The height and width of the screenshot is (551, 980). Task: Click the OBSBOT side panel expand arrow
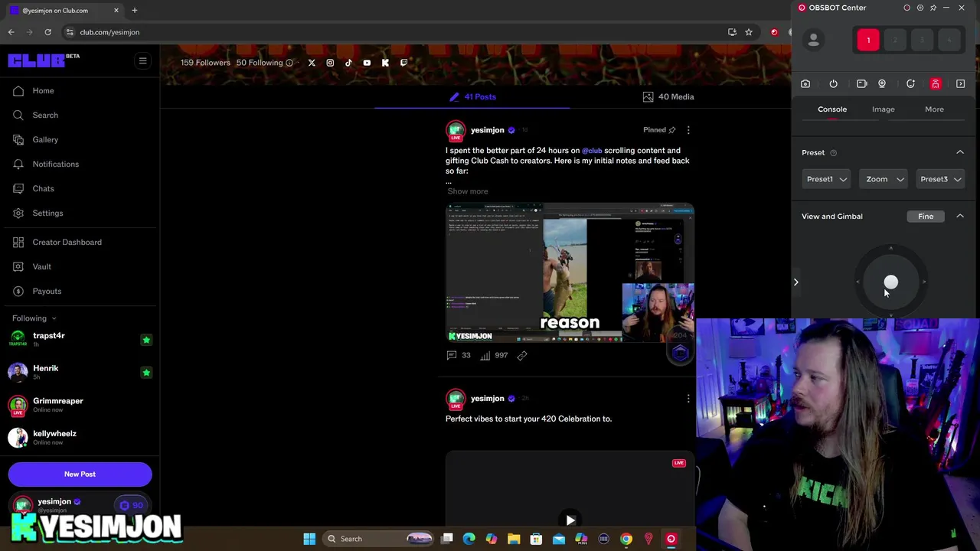pos(795,282)
